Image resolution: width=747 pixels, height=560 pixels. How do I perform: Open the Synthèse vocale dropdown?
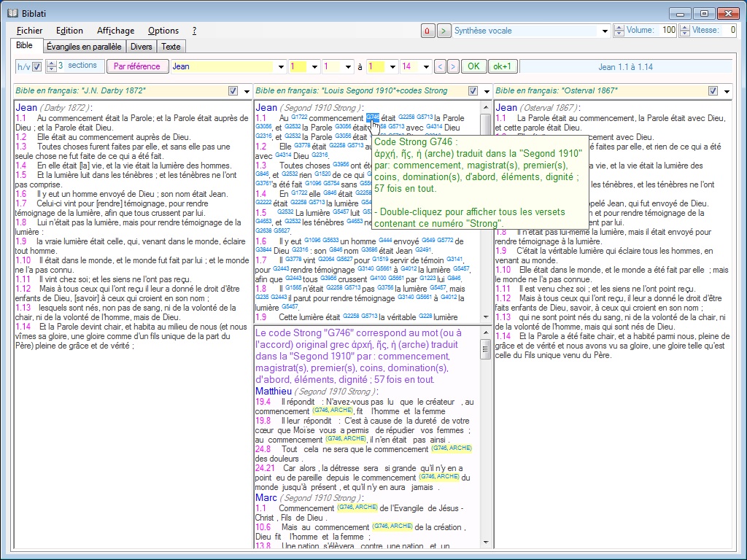605,31
